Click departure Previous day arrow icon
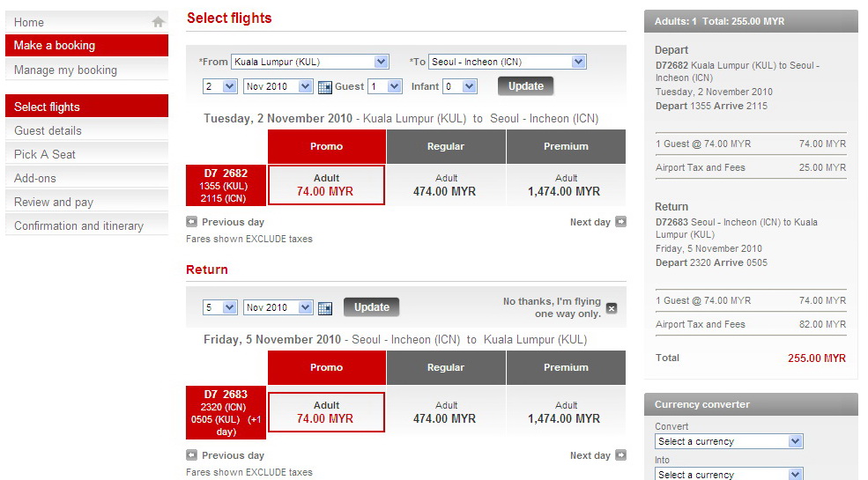This screenshot has width=868, height=480. click(191, 222)
